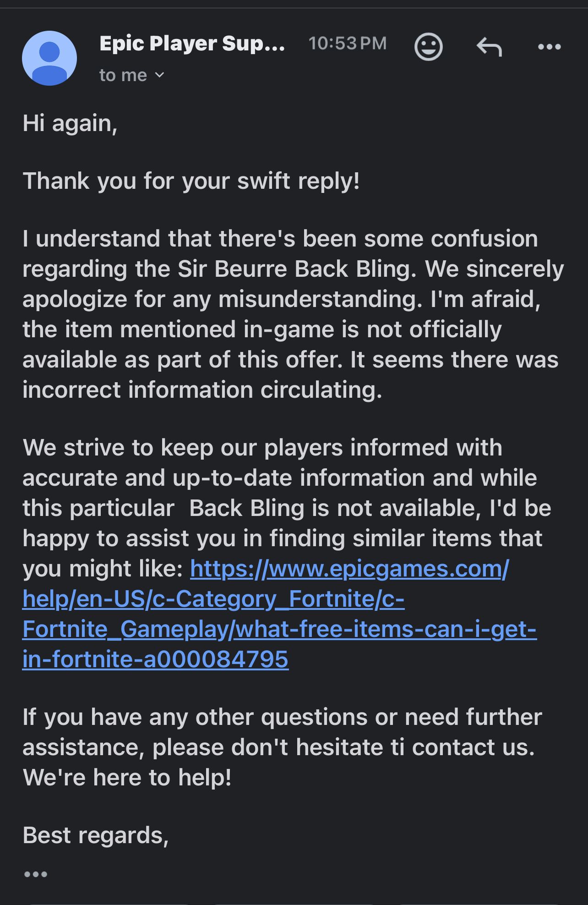This screenshot has height=905, width=588.
Task: Show trimmed content below "Best regards"
Action: tap(36, 874)
